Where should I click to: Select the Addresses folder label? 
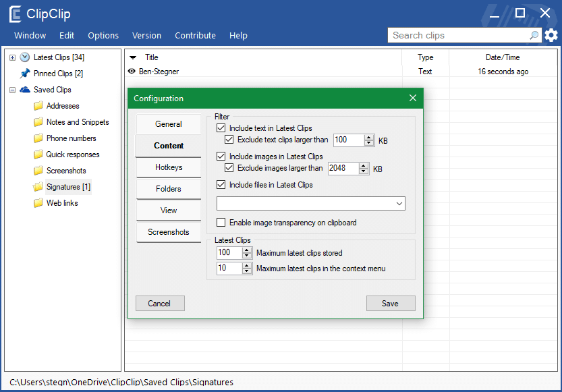[x=63, y=106]
